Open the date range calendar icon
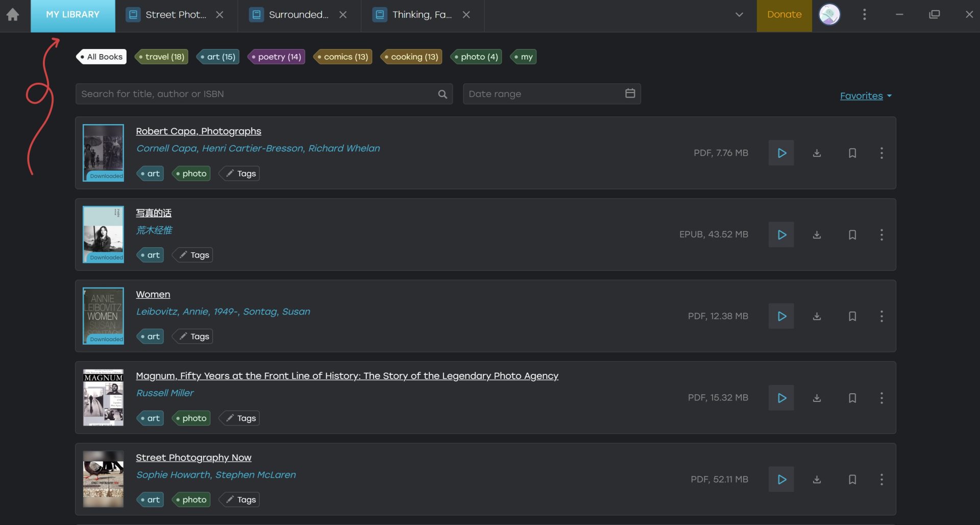The width and height of the screenshot is (980, 525). [630, 93]
